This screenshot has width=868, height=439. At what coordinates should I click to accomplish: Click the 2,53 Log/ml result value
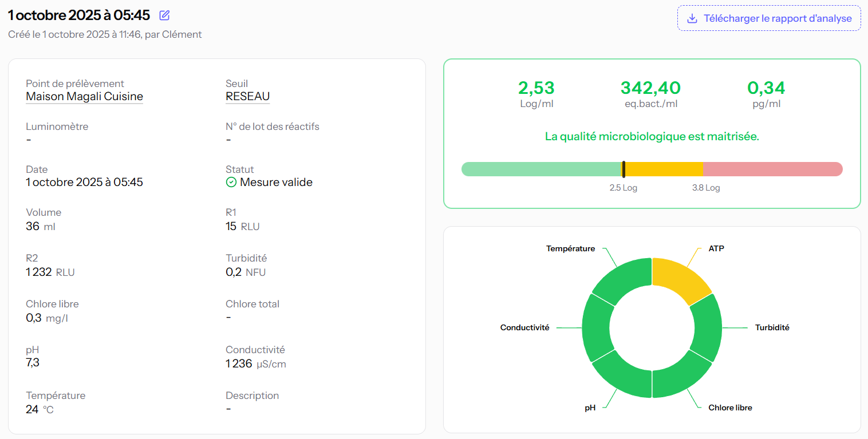[536, 88]
